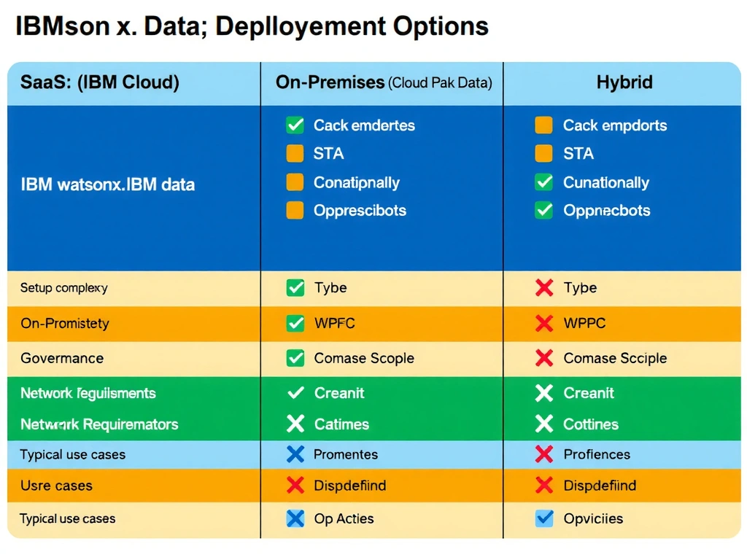Click the white checkmark next to On-Premises "Creanit"
The width and height of the screenshot is (747, 560).
[296, 393]
